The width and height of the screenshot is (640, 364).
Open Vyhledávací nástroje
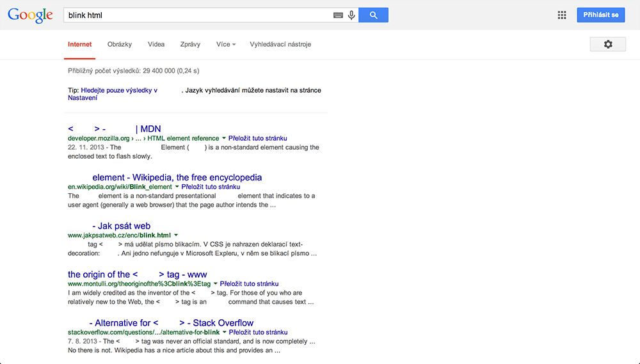pos(280,44)
